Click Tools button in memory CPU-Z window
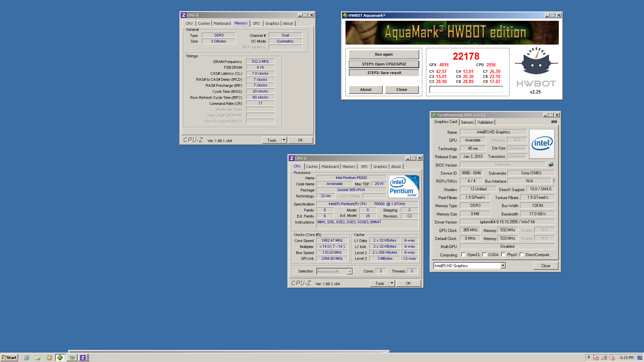Screen dimensions: 644x362 (x=272, y=140)
